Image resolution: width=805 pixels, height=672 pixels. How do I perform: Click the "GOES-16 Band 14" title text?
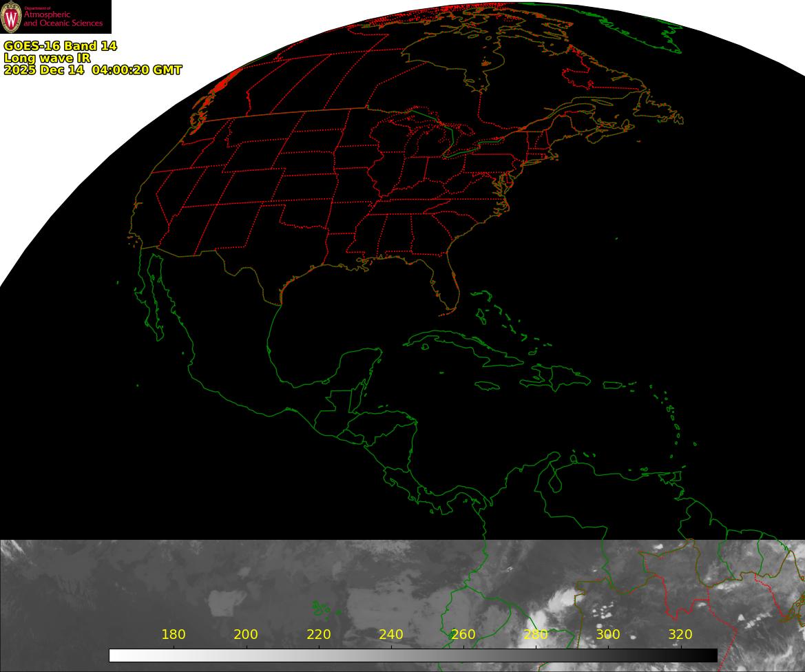60,46
